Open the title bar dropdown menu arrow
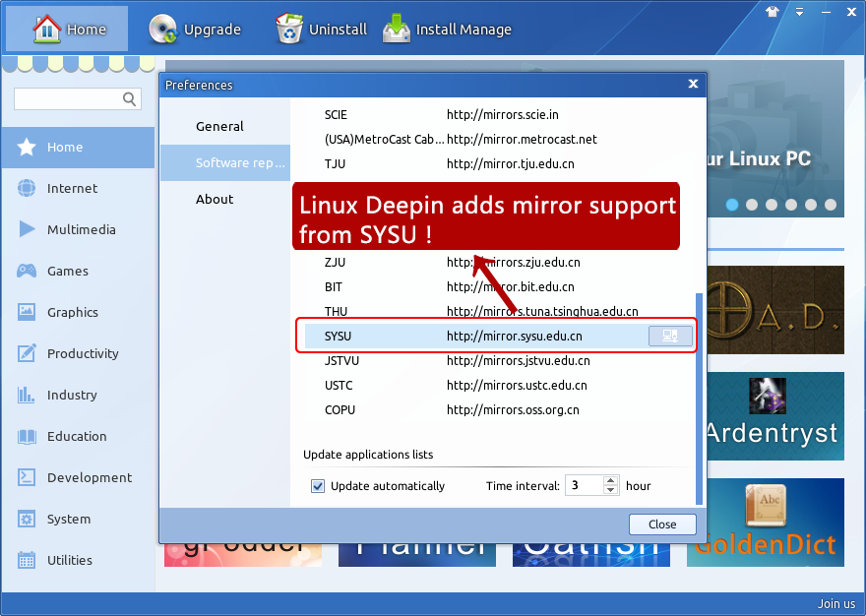 pyautogui.click(x=799, y=12)
